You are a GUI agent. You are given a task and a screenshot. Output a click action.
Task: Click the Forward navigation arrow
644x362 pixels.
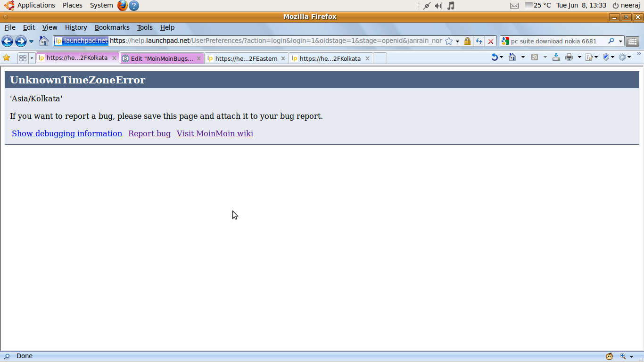click(20, 41)
